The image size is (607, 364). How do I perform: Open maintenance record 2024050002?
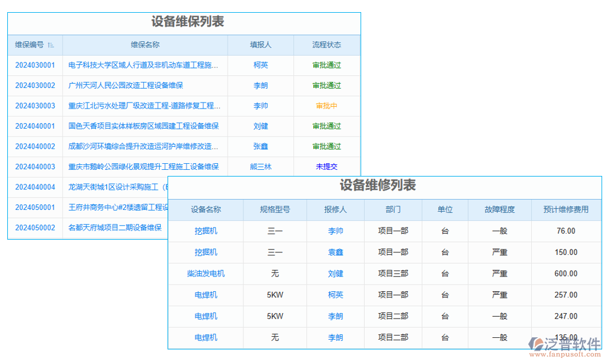coord(35,228)
